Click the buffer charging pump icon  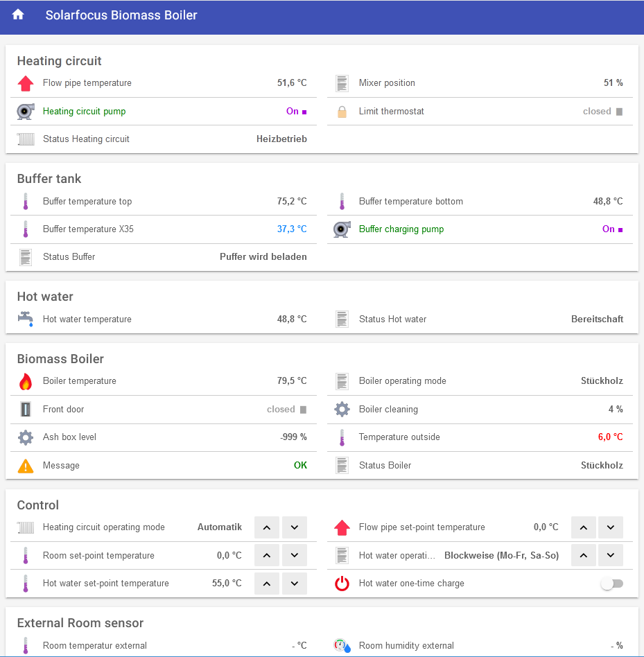click(x=342, y=229)
